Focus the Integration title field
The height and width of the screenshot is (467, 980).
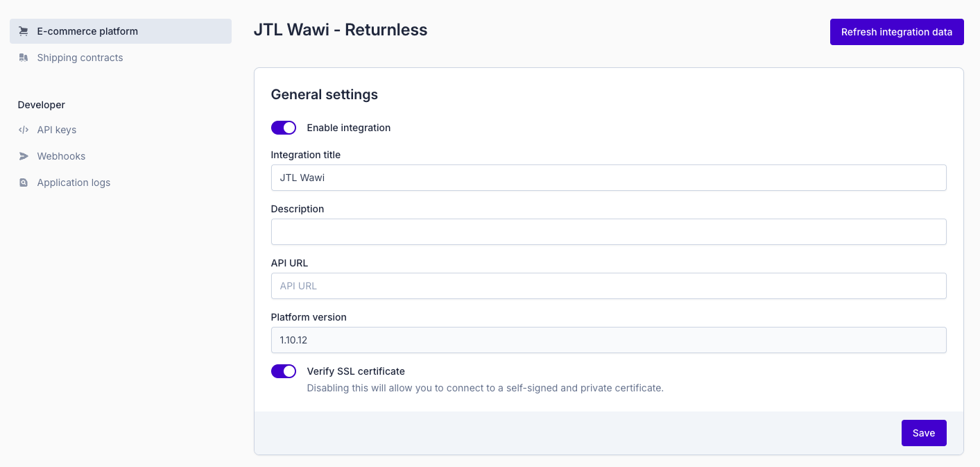(608, 178)
